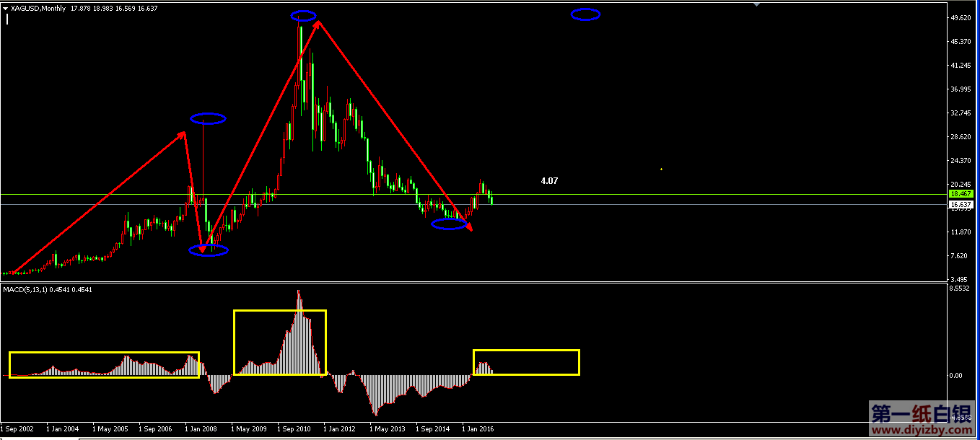Click the 4.07 text label

coord(549,181)
